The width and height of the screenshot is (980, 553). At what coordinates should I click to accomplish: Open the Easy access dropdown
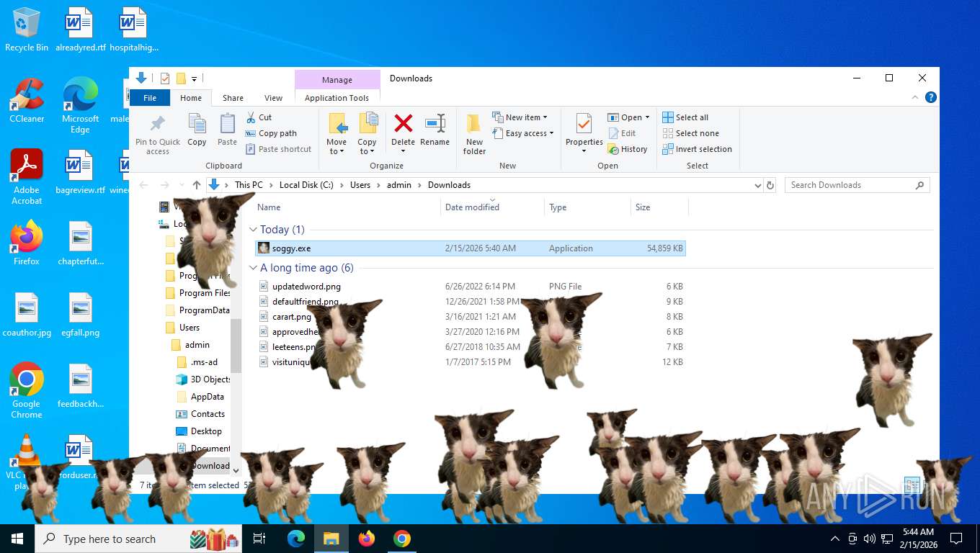pyautogui.click(x=523, y=133)
